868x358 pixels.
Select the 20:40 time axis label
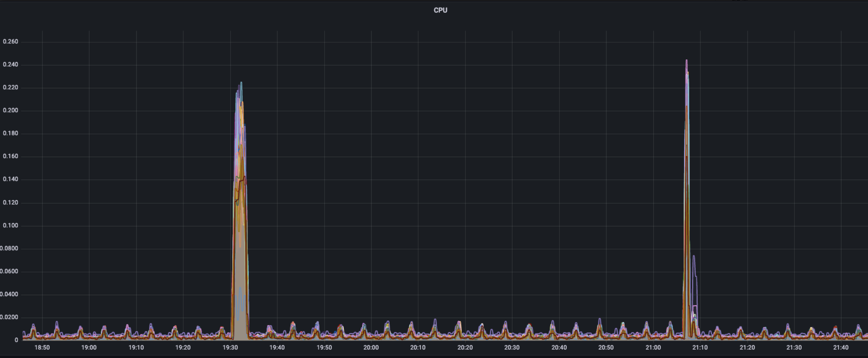point(559,348)
